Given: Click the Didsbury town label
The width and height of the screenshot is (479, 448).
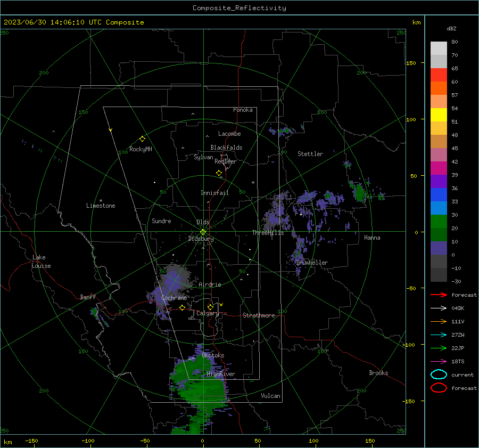Looking at the screenshot, I should point(201,239).
